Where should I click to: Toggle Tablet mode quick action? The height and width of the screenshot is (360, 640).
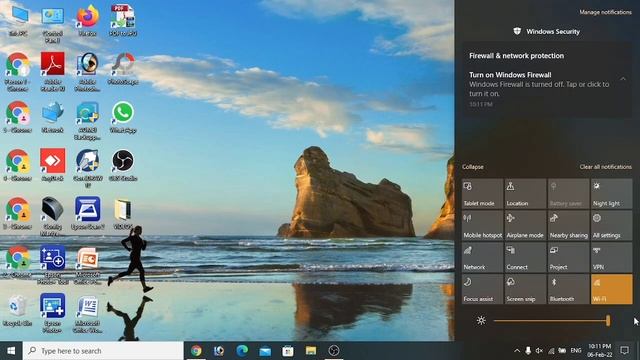pyautogui.click(x=482, y=194)
